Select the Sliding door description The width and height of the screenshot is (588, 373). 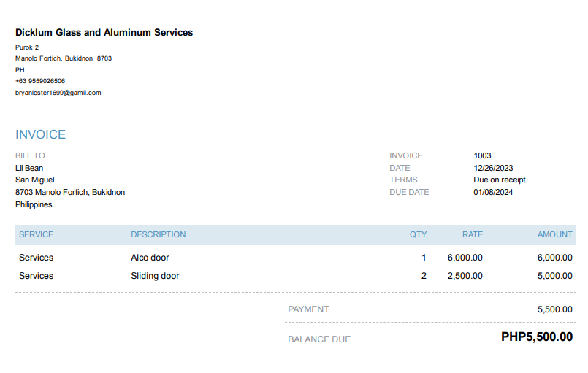(155, 276)
